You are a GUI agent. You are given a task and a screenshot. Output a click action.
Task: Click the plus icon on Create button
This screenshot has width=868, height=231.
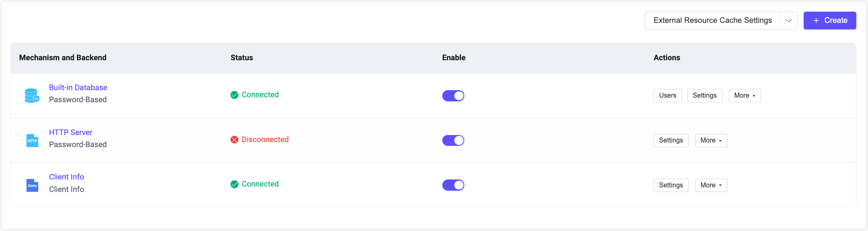(816, 20)
